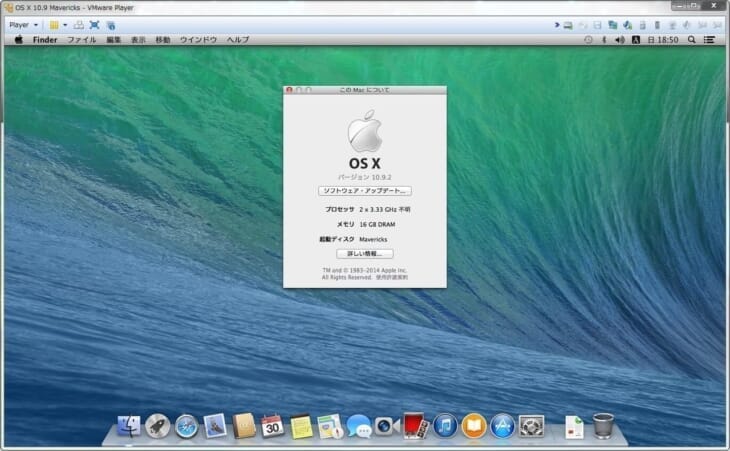
Task: Open the Trash in Dock
Action: (603, 426)
